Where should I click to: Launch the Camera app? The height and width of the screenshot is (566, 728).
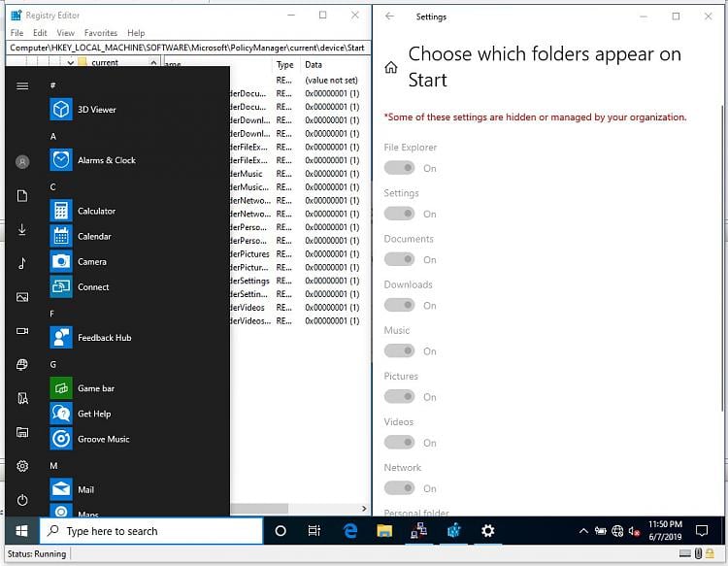pyautogui.click(x=61, y=261)
